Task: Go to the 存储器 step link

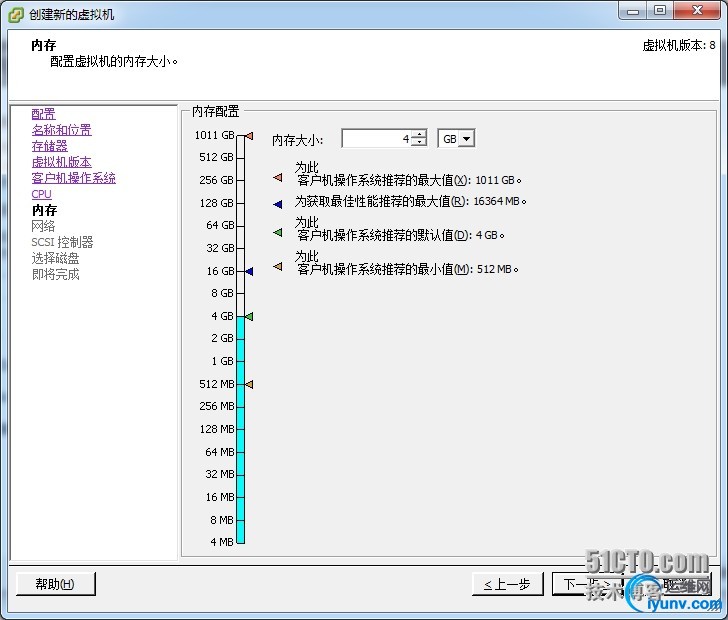Action: 49,146
